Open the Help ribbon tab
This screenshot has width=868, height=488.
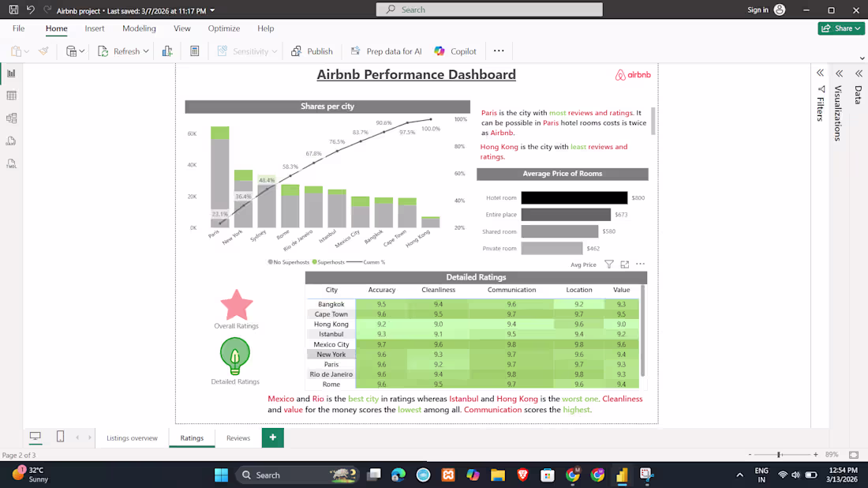(265, 28)
